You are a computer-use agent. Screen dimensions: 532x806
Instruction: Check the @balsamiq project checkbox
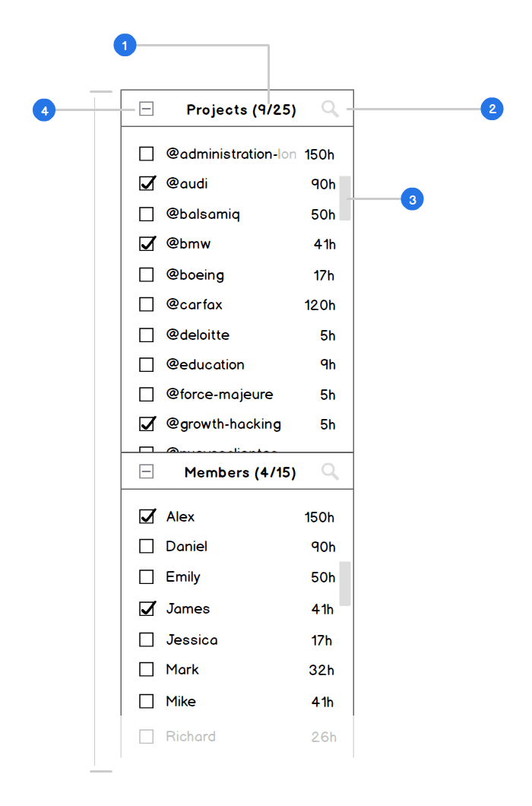(x=147, y=214)
